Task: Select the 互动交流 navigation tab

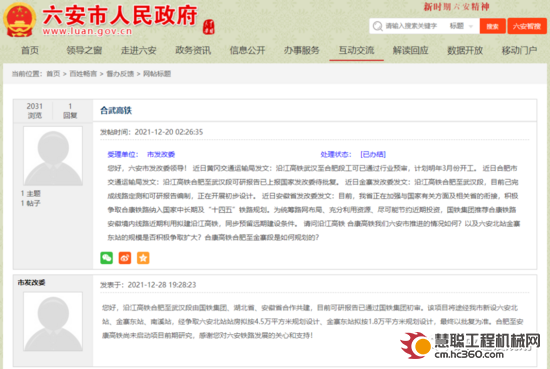Action: pyautogui.click(x=356, y=51)
